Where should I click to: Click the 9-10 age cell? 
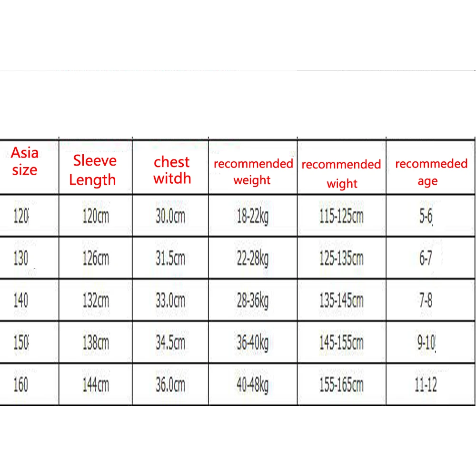pyautogui.click(x=430, y=342)
